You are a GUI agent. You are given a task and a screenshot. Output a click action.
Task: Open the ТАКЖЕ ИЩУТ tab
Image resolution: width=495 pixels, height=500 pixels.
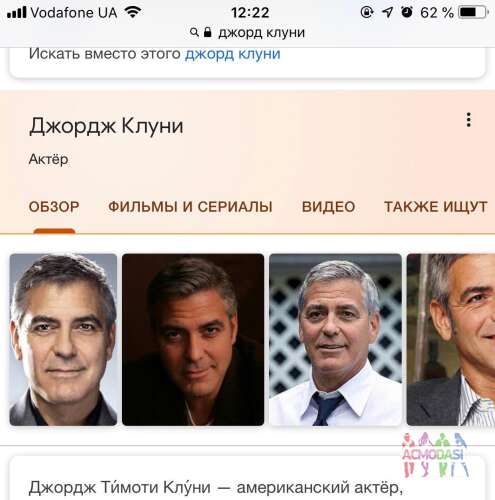pyautogui.click(x=436, y=207)
